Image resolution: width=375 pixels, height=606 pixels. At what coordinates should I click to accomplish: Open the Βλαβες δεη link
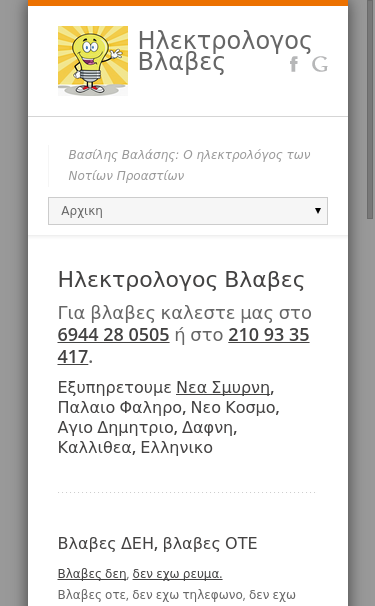coord(92,574)
